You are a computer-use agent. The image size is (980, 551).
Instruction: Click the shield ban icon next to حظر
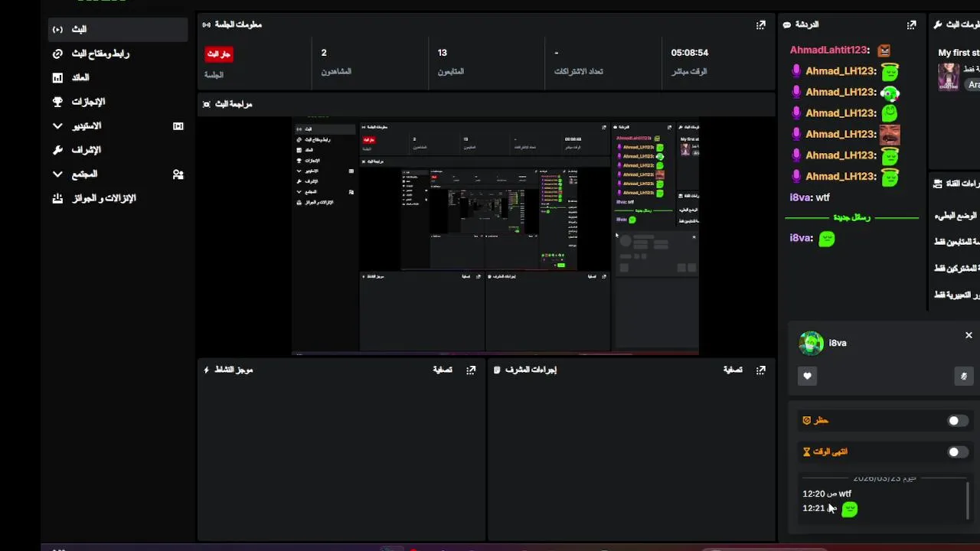click(806, 420)
